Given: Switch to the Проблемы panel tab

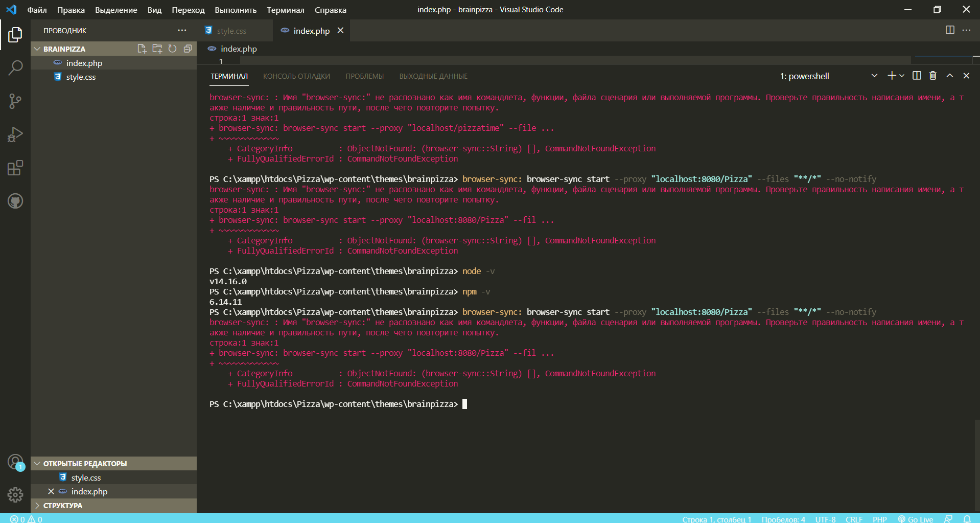Looking at the screenshot, I should coord(364,76).
